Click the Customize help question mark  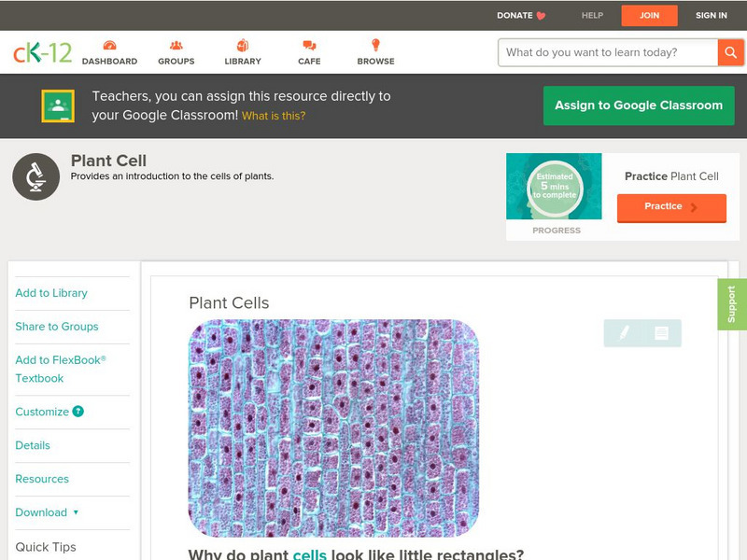click(x=78, y=412)
